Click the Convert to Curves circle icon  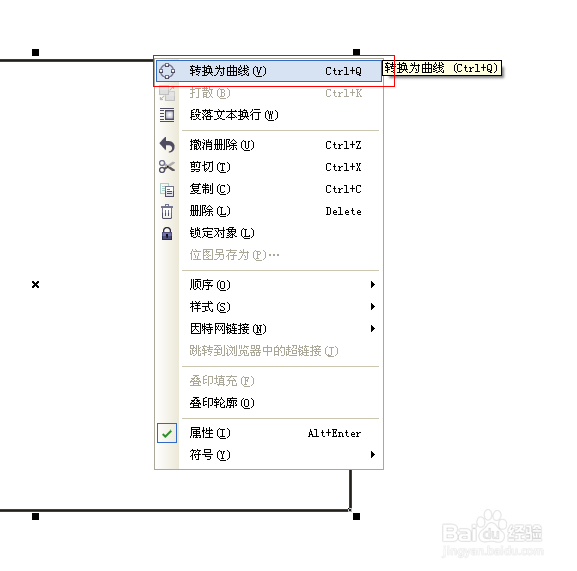click(167, 71)
